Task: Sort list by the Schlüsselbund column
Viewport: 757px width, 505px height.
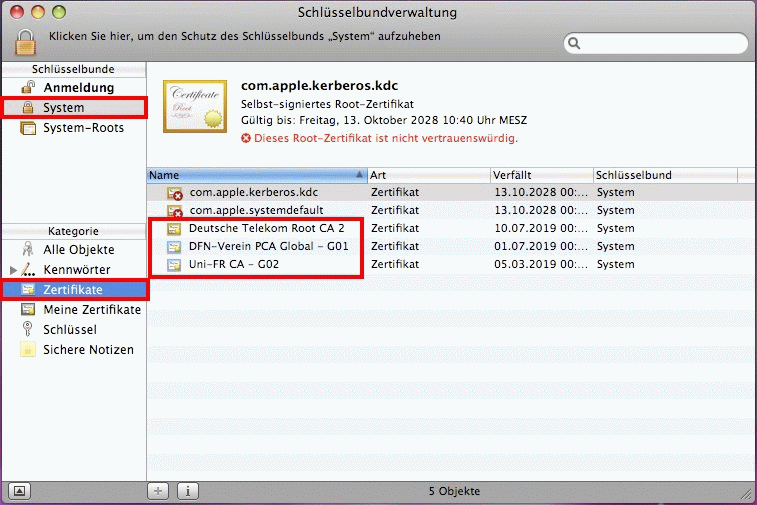Action: pyautogui.click(x=665, y=175)
